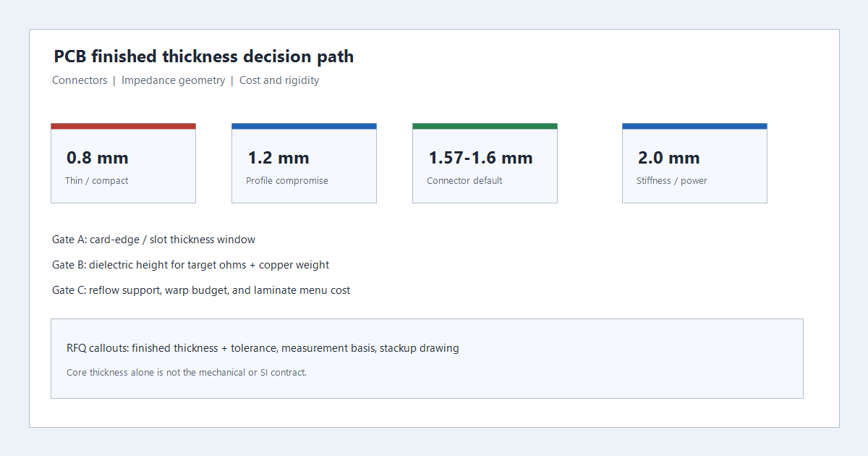This screenshot has height=456, width=868.
Task: Click 'Connectors' in the subtitle
Action: click(80, 80)
